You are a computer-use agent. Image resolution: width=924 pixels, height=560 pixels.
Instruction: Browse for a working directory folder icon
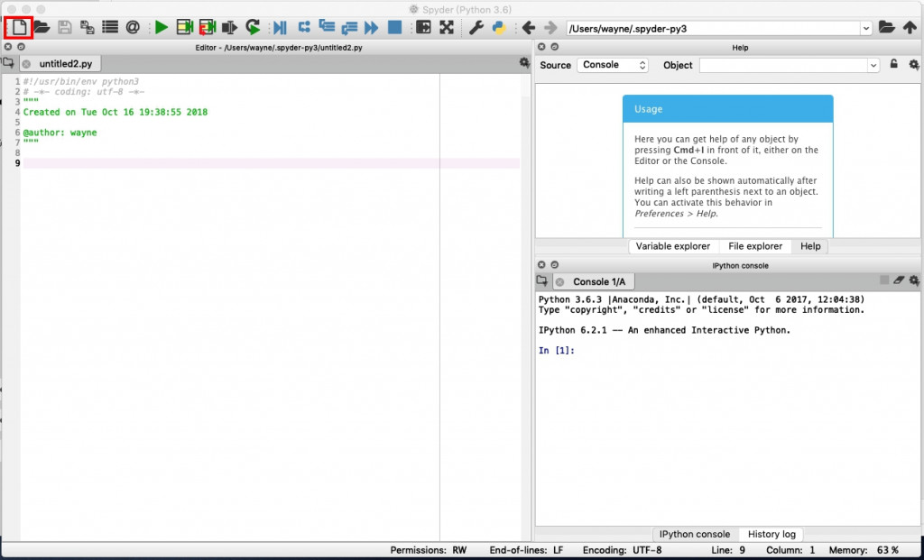pyautogui.click(x=886, y=27)
